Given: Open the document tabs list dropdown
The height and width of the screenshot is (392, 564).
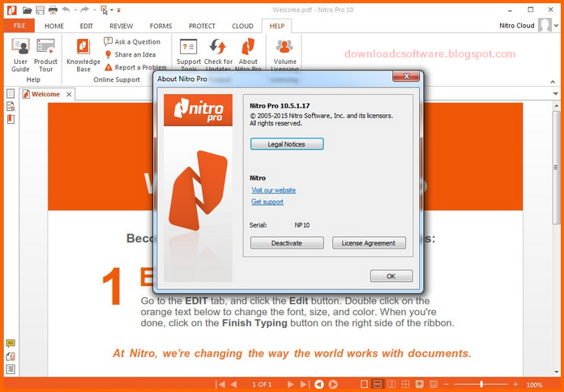Looking at the screenshot, I should 555,94.
